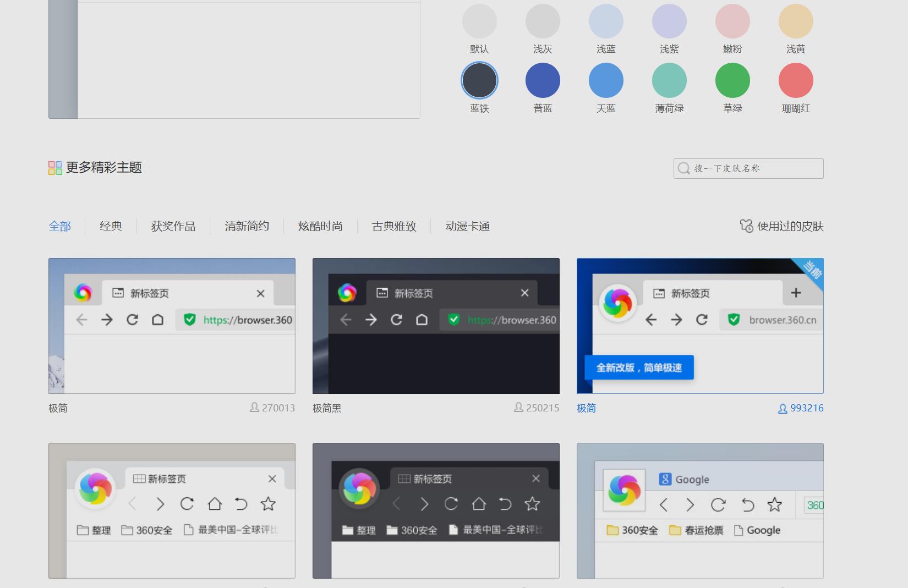Select the 草绿 color swatch
The height and width of the screenshot is (588, 908).
click(x=732, y=80)
